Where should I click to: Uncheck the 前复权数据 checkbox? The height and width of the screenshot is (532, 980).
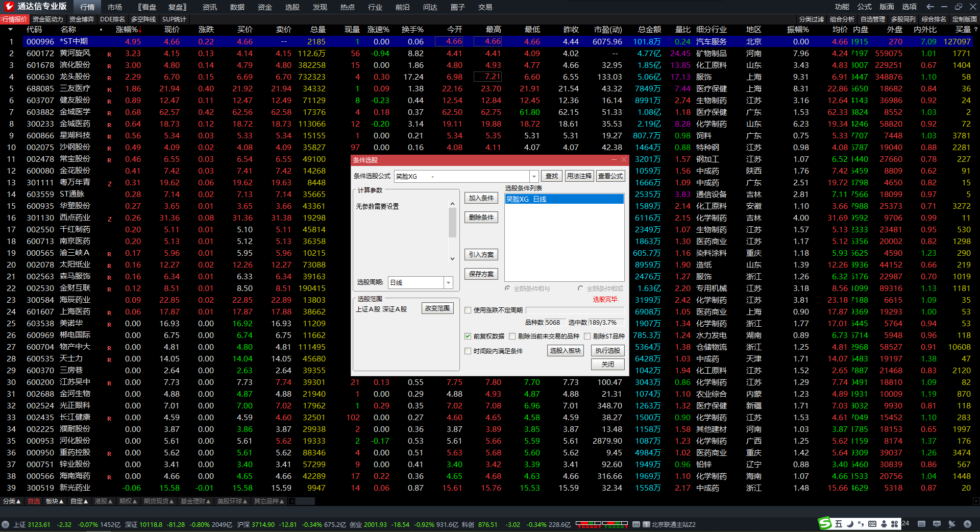(468, 336)
